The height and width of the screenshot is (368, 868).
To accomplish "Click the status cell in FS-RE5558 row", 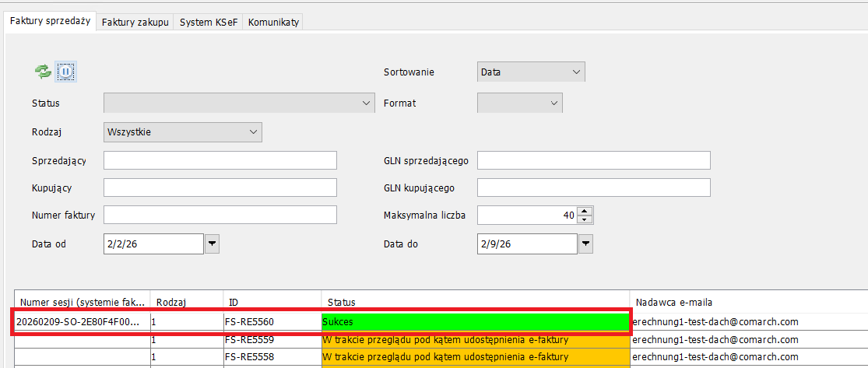I will 476,356.
